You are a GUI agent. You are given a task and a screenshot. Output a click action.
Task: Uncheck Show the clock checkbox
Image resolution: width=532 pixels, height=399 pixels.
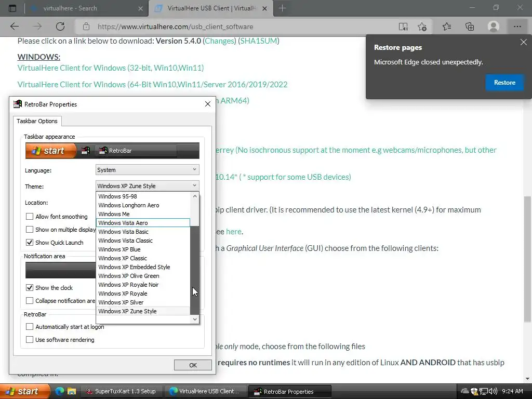click(x=30, y=287)
